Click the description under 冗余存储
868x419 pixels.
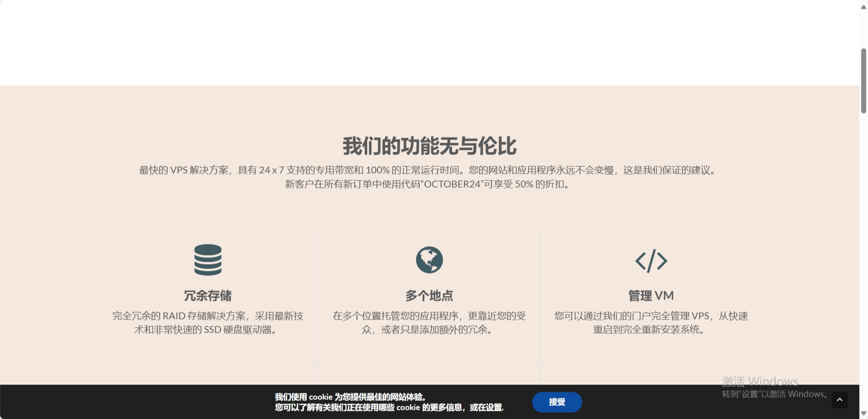click(208, 323)
